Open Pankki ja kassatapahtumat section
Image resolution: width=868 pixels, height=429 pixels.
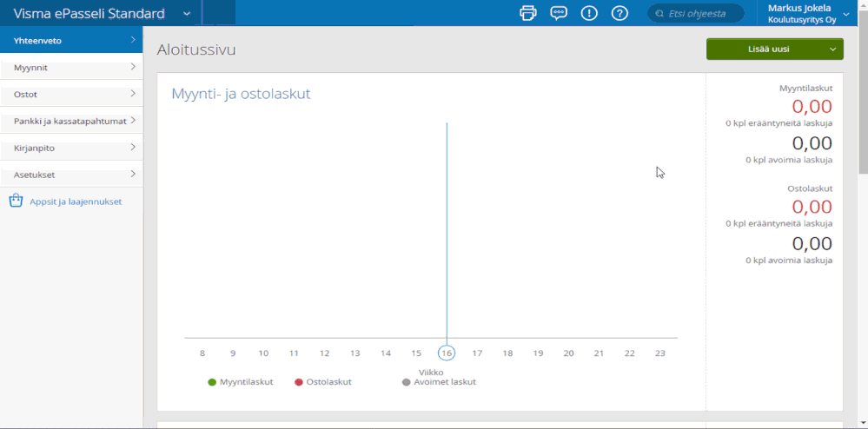click(71, 120)
